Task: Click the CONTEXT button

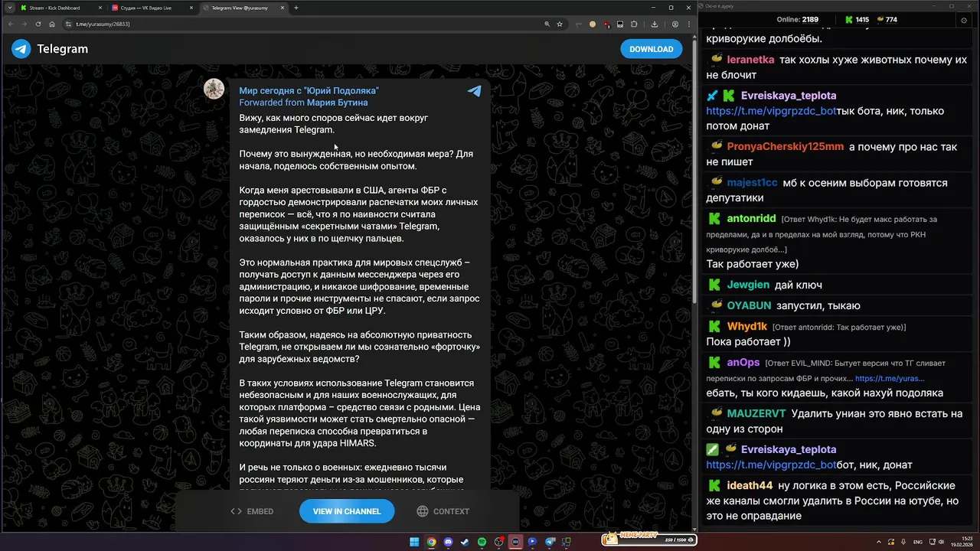Action: [443, 511]
